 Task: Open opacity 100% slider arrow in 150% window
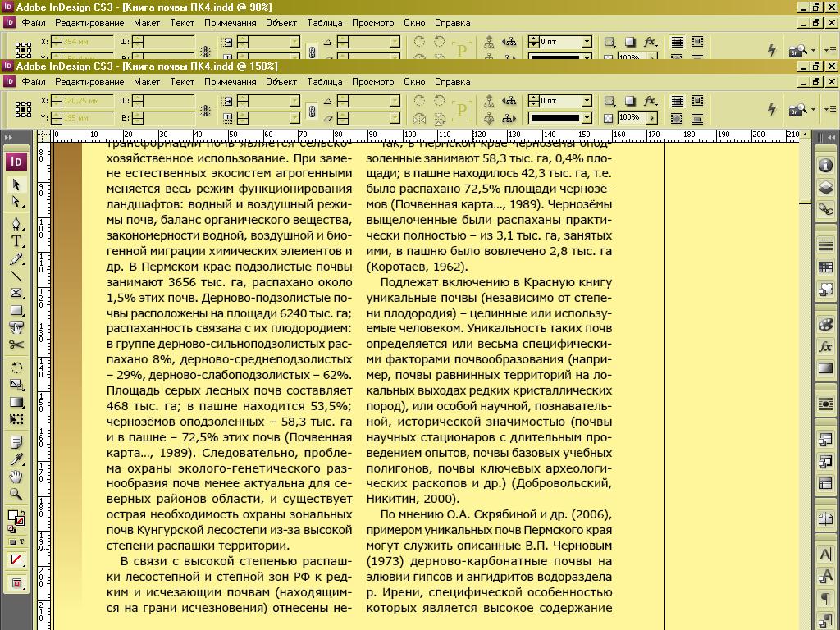652,117
